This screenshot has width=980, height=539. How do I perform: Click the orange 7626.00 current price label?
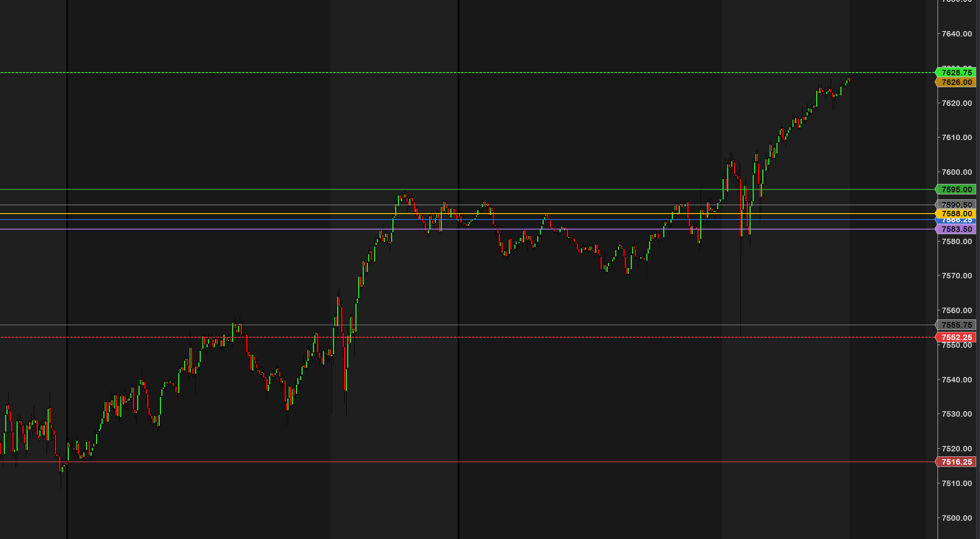point(956,82)
